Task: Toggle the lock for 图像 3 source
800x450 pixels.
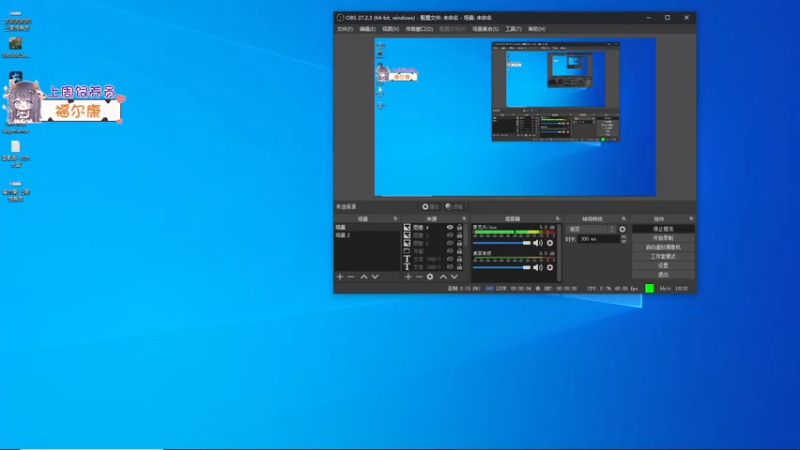Action: (459, 235)
